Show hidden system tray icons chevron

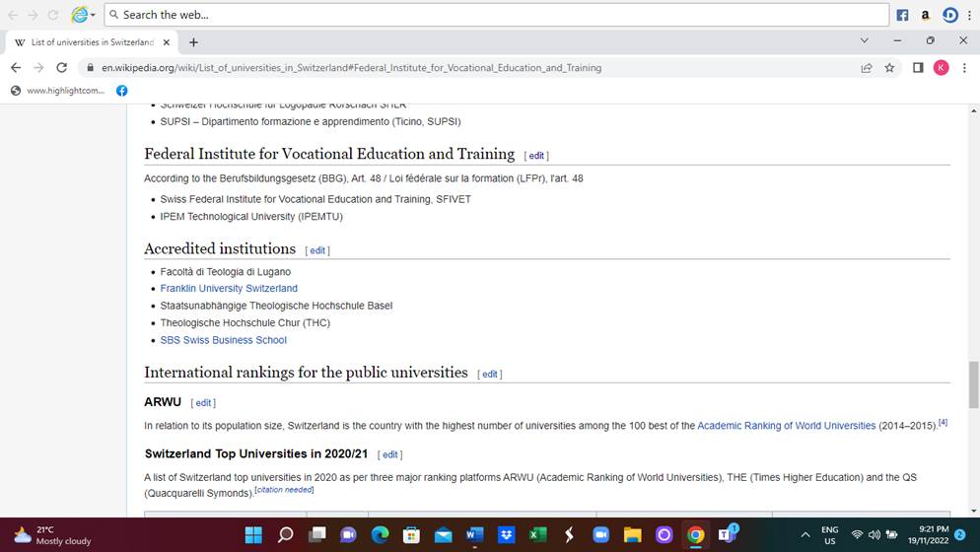tap(805, 535)
